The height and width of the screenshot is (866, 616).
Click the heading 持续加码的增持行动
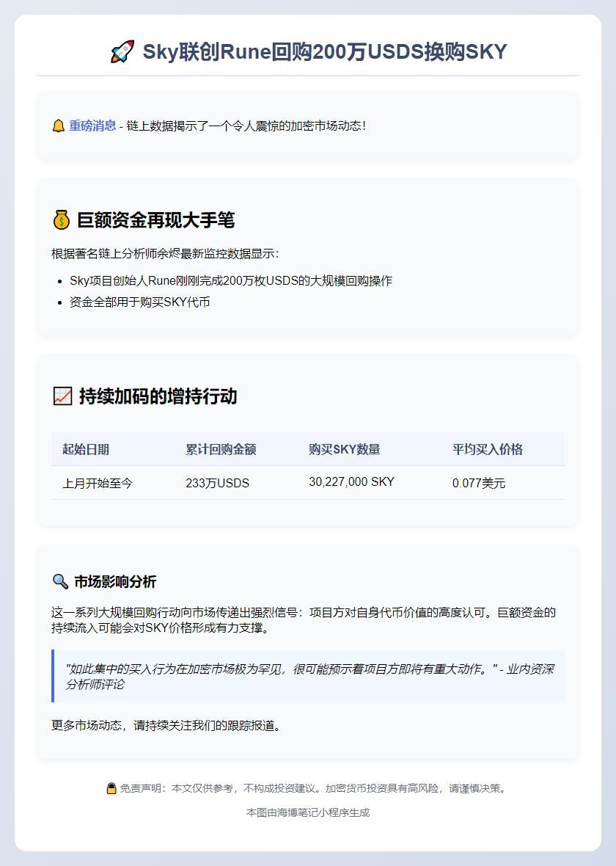coord(158,396)
